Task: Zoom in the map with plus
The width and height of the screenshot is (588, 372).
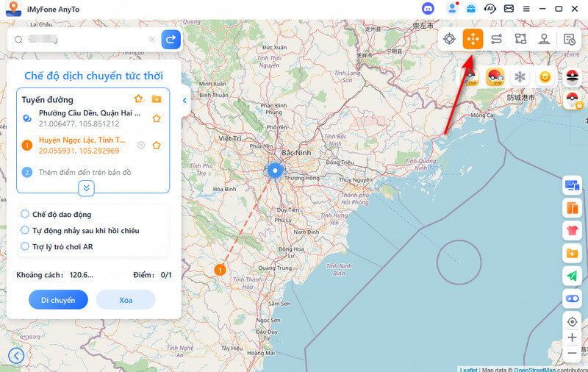Action: pos(572,337)
